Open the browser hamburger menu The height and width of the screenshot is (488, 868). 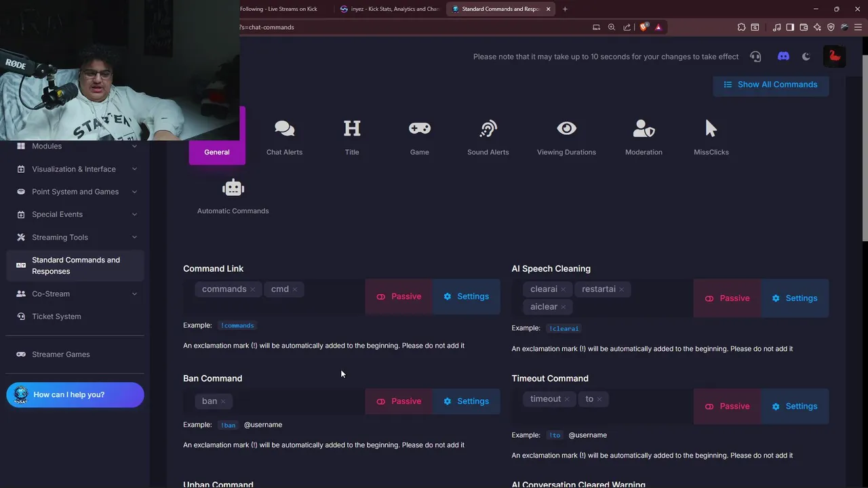tap(858, 27)
